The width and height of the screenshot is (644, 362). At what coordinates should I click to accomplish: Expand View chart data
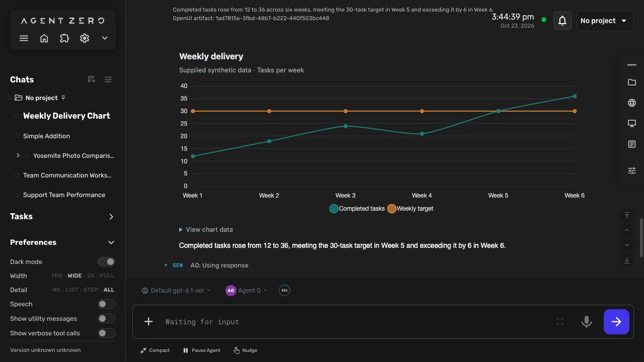point(206,229)
